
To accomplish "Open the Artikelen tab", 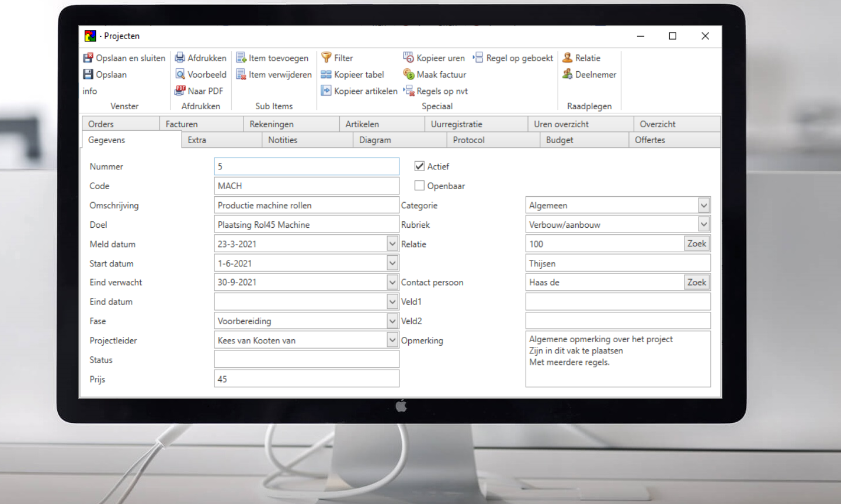I will coord(382,124).
